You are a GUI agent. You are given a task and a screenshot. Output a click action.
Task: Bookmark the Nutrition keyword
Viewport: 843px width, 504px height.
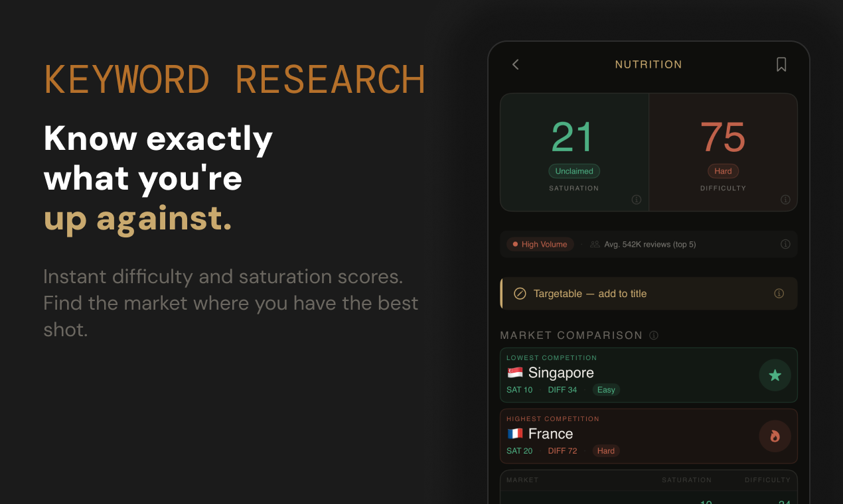pyautogui.click(x=781, y=64)
